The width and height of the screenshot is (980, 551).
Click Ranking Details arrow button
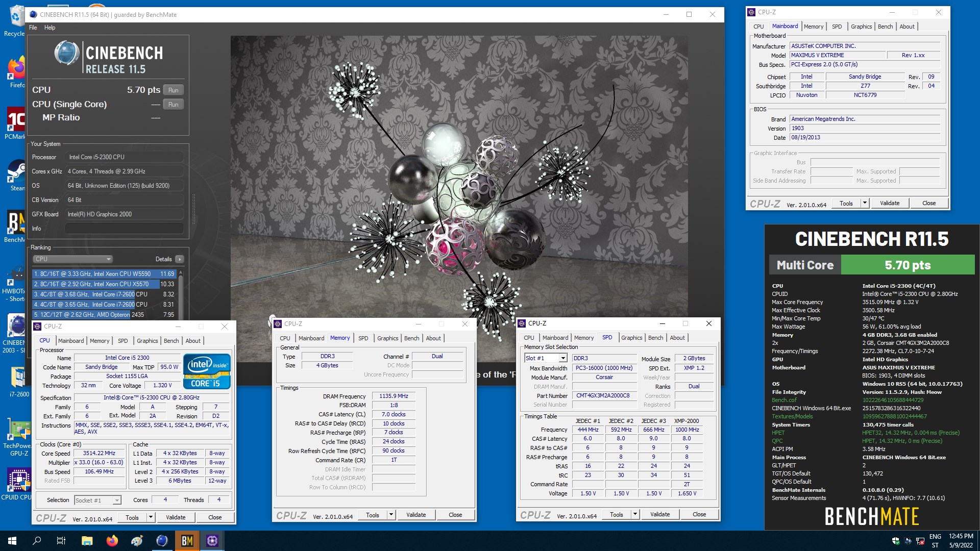179,259
